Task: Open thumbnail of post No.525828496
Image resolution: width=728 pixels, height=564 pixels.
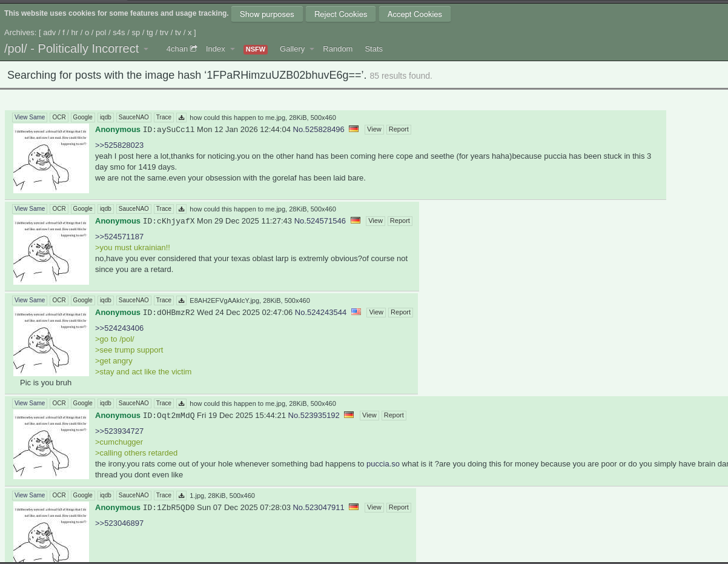Action: (51, 158)
